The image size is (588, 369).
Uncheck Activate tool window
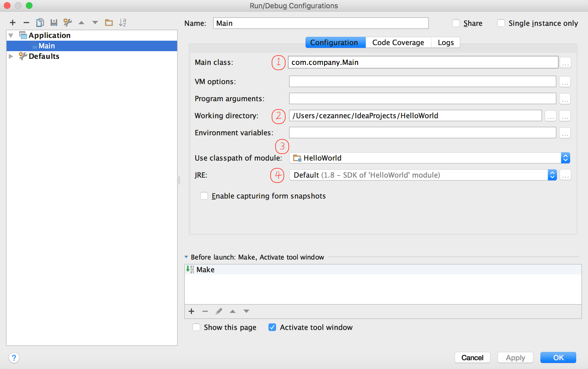tap(272, 327)
